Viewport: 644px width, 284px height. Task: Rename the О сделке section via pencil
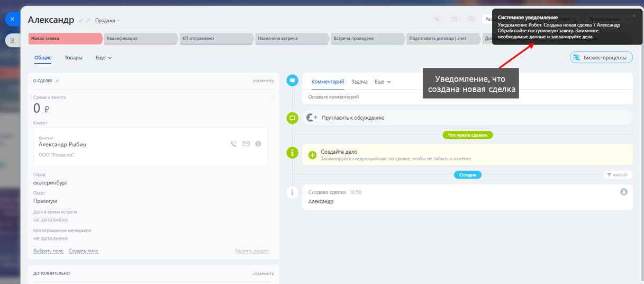point(57,81)
